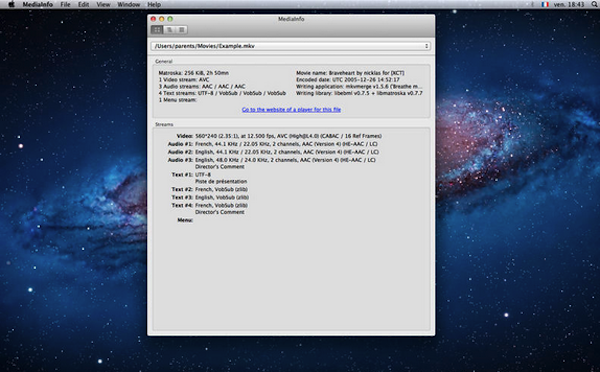Select the Audio #1 French stream line
This screenshot has width=600, height=372.
tap(272, 144)
